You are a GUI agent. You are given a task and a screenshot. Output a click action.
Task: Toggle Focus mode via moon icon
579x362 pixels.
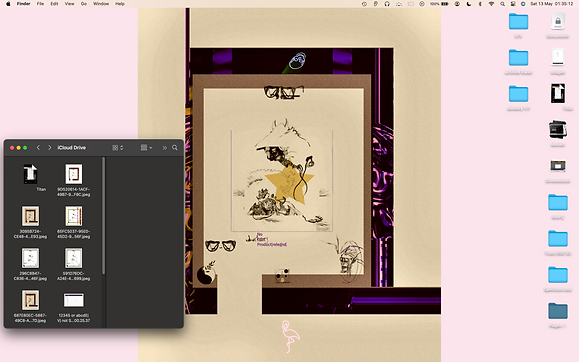(469, 4)
